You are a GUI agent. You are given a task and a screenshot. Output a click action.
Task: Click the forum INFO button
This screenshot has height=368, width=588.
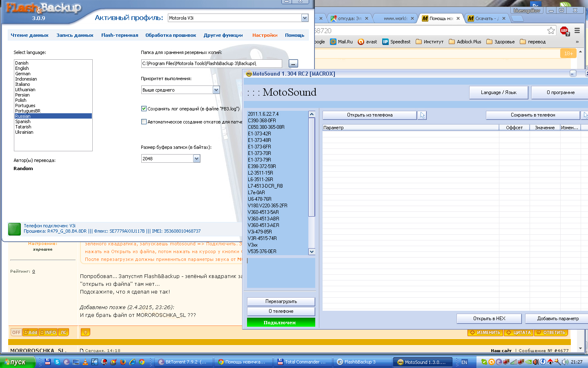point(48,332)
